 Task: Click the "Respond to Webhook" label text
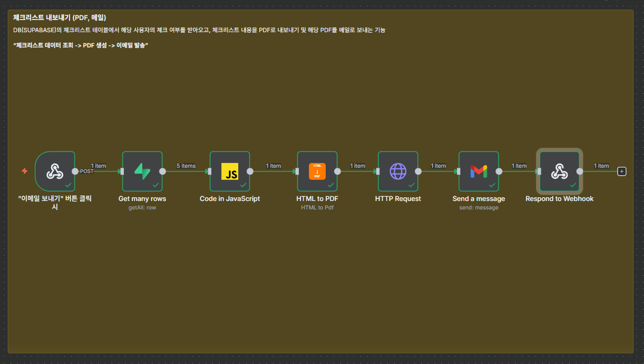point(559,199)
